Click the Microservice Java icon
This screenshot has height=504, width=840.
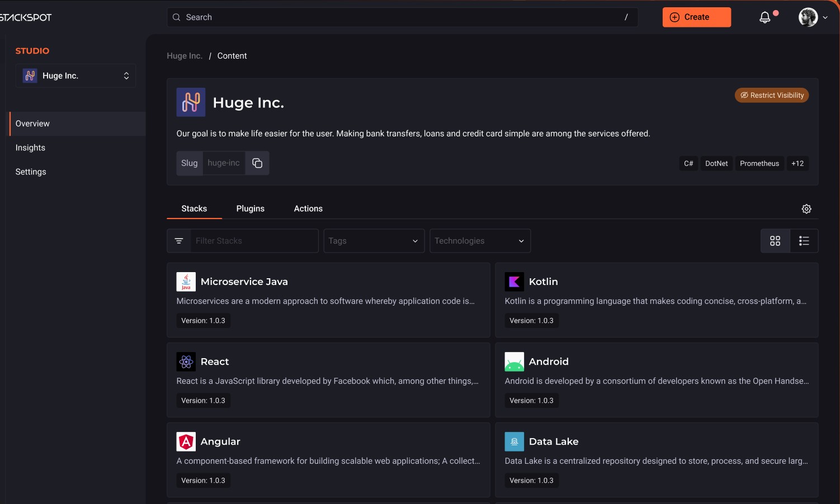tap(186, 282)
